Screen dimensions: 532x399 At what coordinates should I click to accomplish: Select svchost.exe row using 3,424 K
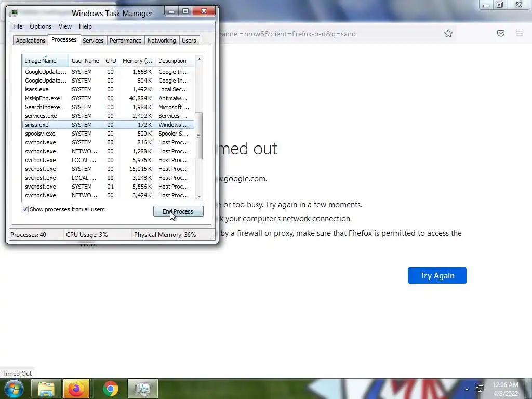(108, 195)
